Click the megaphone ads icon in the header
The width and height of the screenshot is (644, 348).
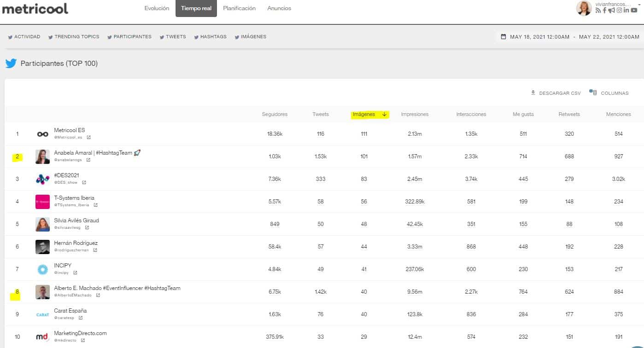tap(611, 11)
